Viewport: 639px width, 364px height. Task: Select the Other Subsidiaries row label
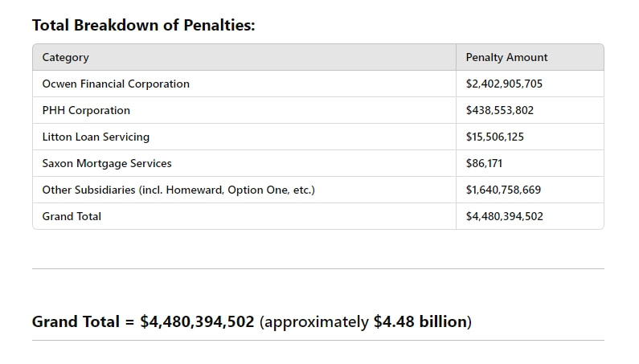click(x=178, y=190)
